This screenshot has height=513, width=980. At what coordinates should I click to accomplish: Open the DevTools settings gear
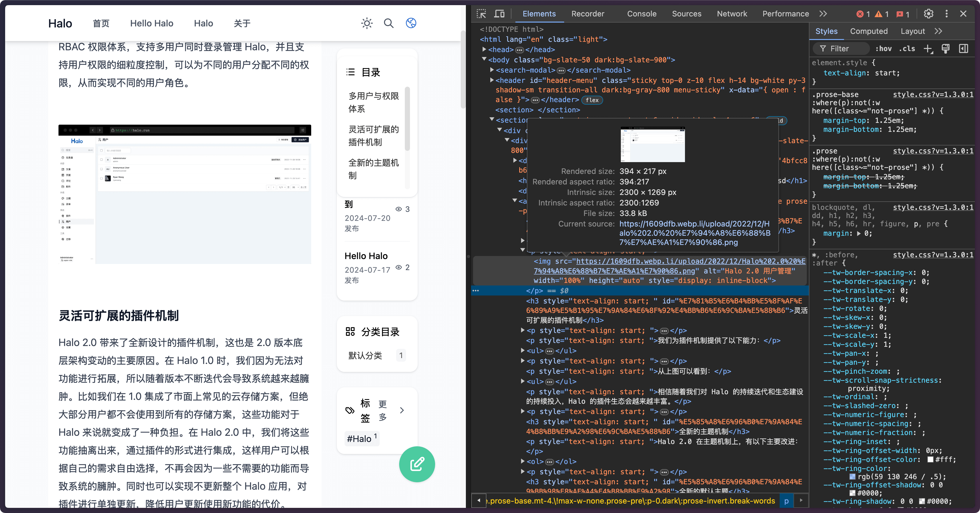[929, 14]
